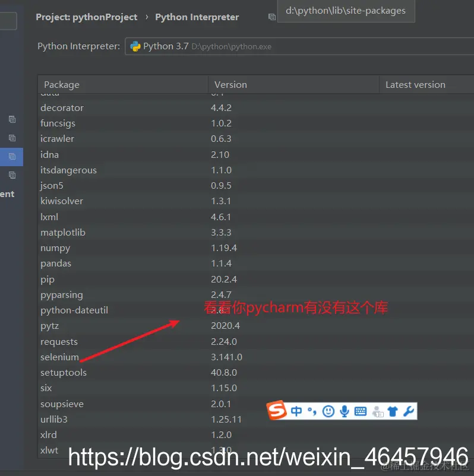
Task: Select the python-dateutil package row
Action: click(256, 310)
